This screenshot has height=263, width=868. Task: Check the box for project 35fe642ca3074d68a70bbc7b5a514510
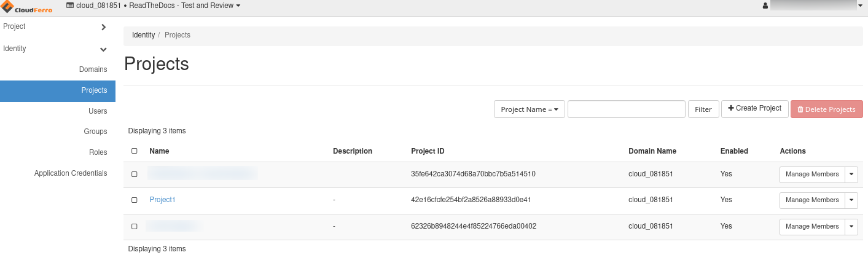coord(135,175)
